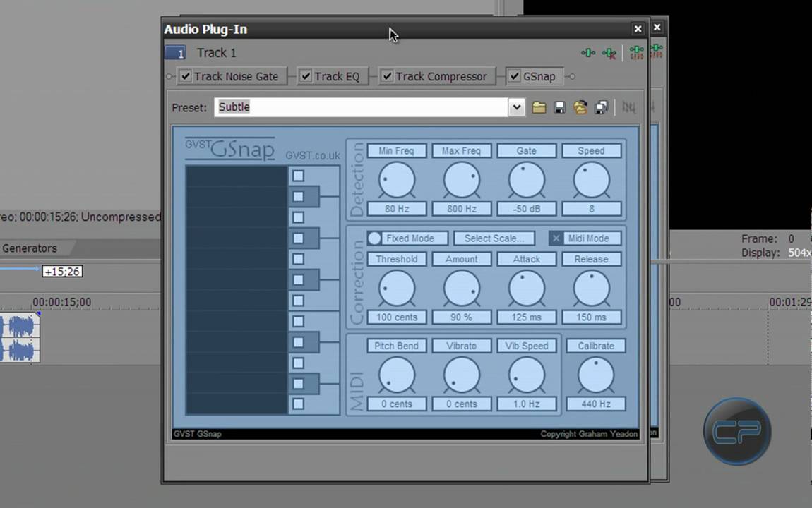Click the bypass automation icon beside preset tools
The width and height of the screenshot is (812, 508).
tap(628, 107)
